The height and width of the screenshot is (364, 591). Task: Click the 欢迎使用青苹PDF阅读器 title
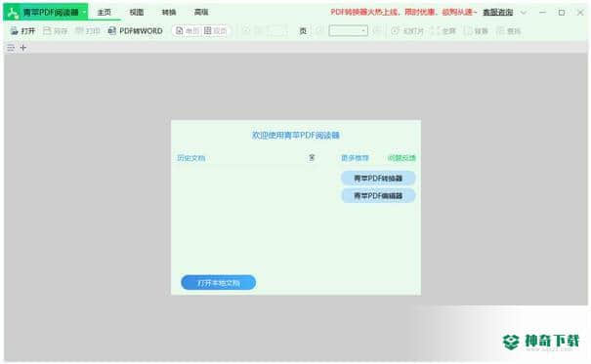coord(296,135)
